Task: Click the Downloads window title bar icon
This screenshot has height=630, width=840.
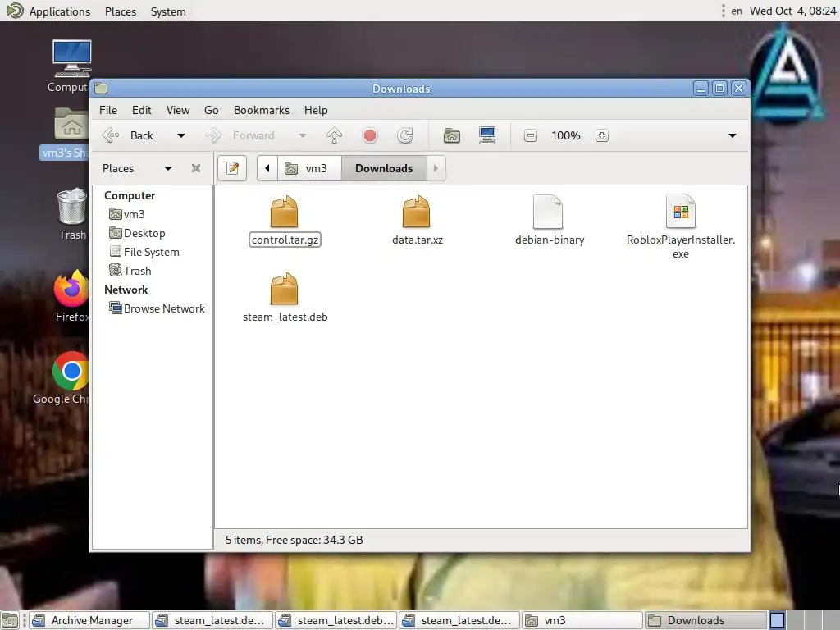Action: (x=101, y=89)
